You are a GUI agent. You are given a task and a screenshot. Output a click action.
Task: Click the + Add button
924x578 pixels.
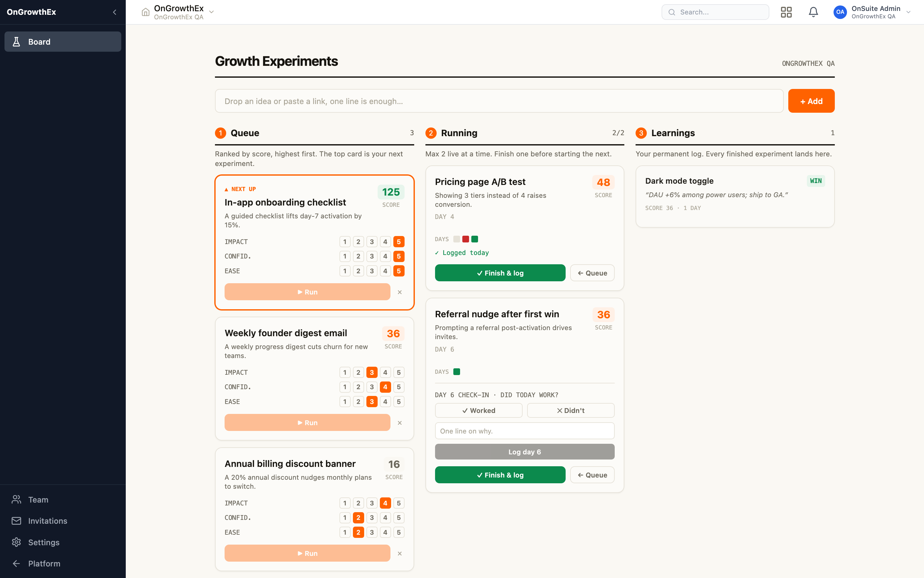coord(811,101)
